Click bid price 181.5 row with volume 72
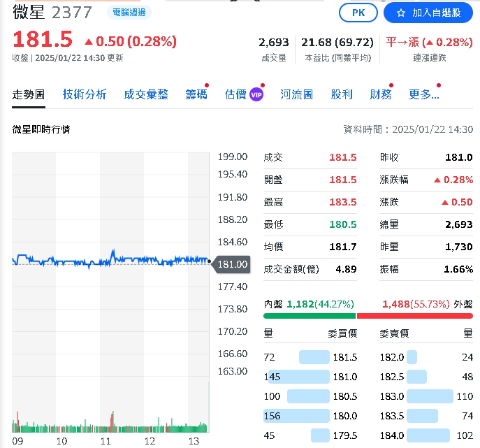 310,357
